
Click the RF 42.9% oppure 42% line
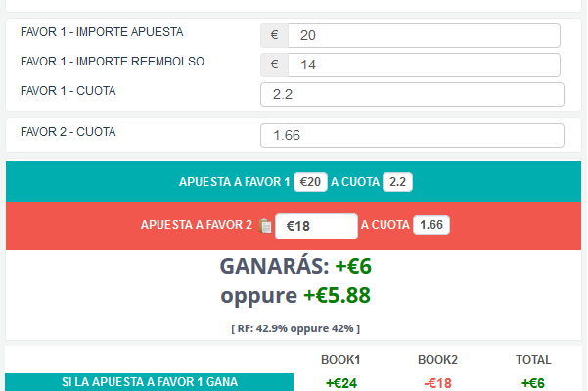(295, 328)
